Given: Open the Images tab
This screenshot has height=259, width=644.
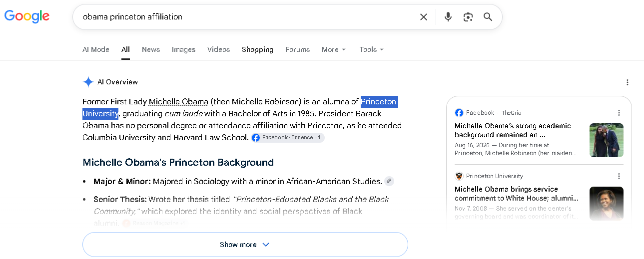Looking at the screenshot, I should pos(183,49).
